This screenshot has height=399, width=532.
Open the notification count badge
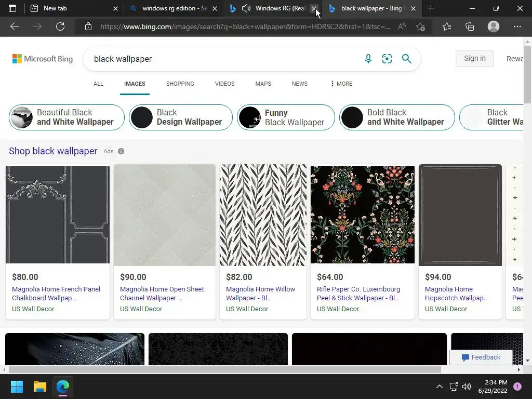click(517, 387)
